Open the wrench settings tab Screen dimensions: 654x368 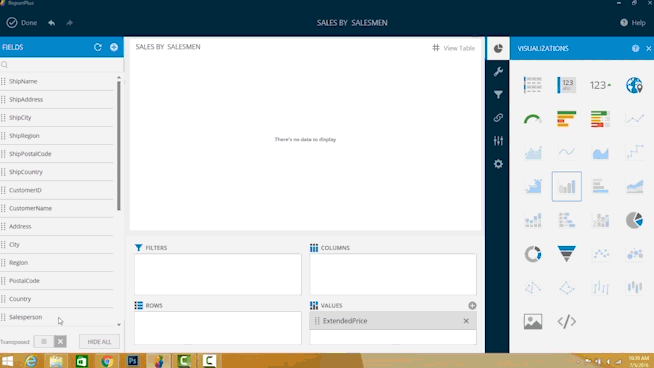click(x=498, y=72)
